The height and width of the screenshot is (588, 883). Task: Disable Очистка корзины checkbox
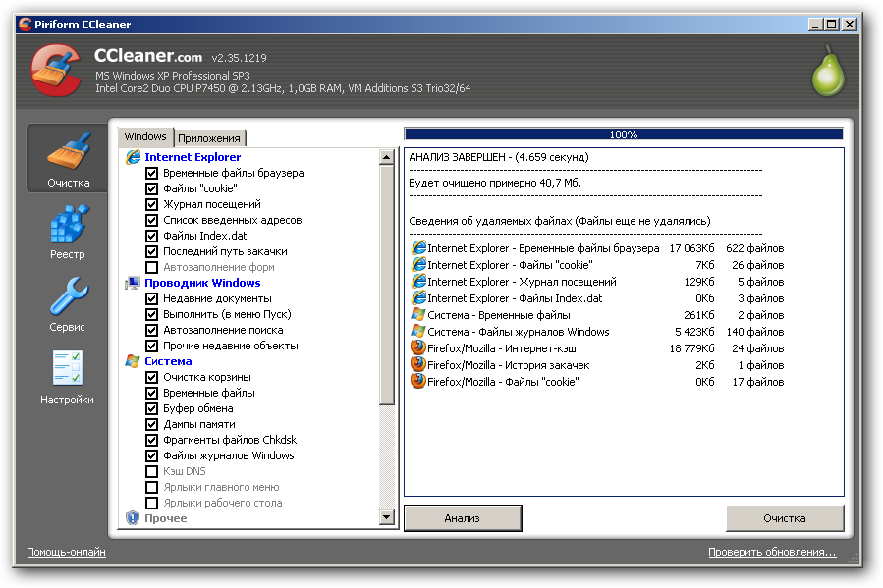pyautogui.click(x=151, y=377)
